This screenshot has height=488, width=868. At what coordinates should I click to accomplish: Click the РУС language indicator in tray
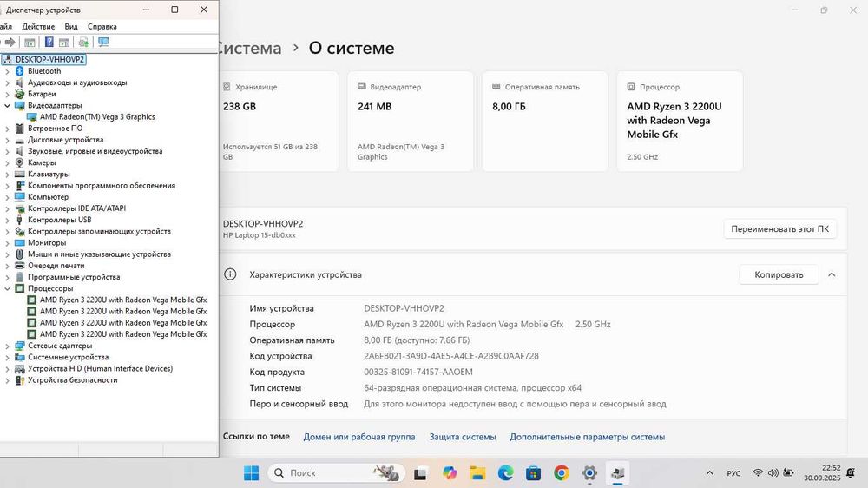point(733,473)
